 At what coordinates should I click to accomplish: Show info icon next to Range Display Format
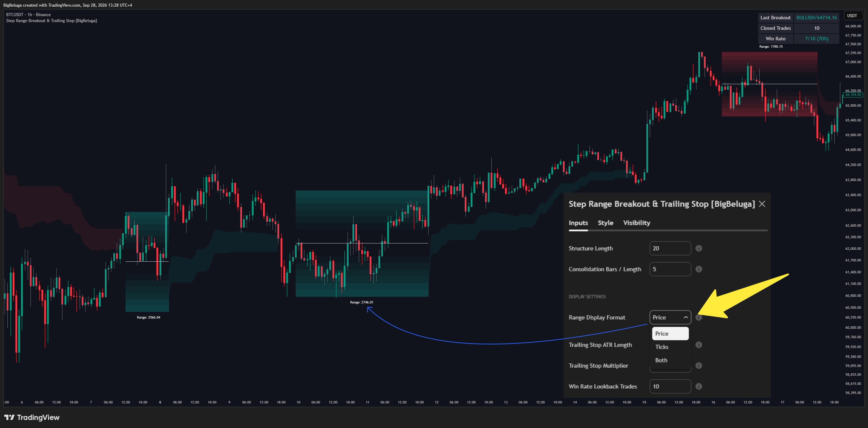click(x=699, y=317)
